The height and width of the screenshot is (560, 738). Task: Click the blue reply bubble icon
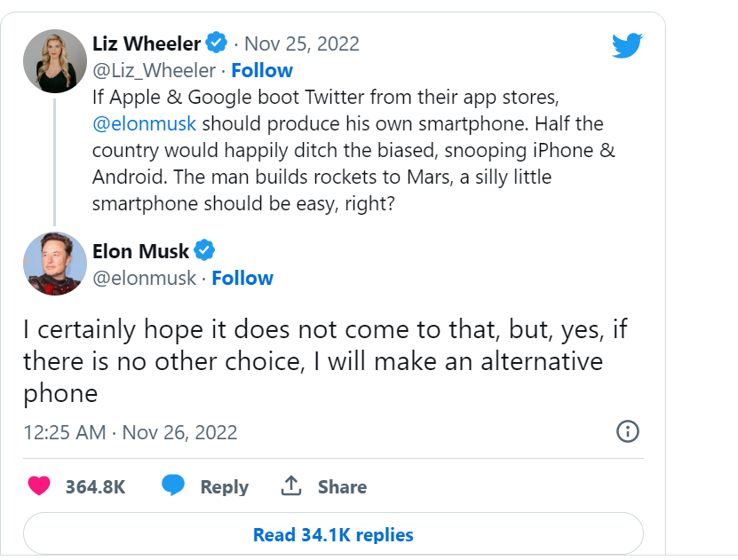pos(173,486)
